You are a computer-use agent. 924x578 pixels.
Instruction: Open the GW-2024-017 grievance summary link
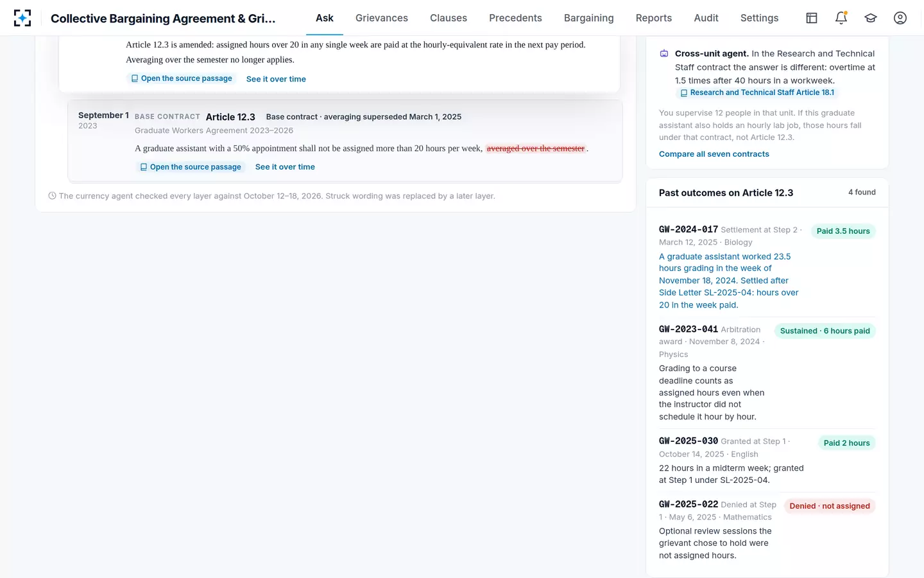(x=729, y=281)
